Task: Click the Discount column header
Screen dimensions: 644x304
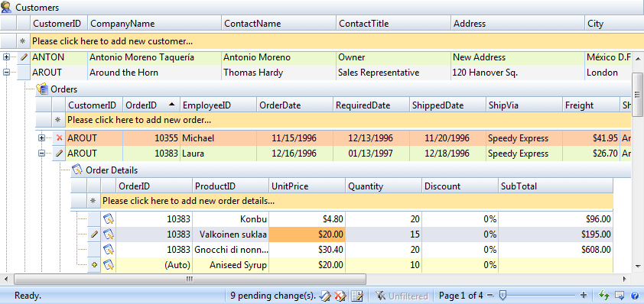Action: click(460, 186)
